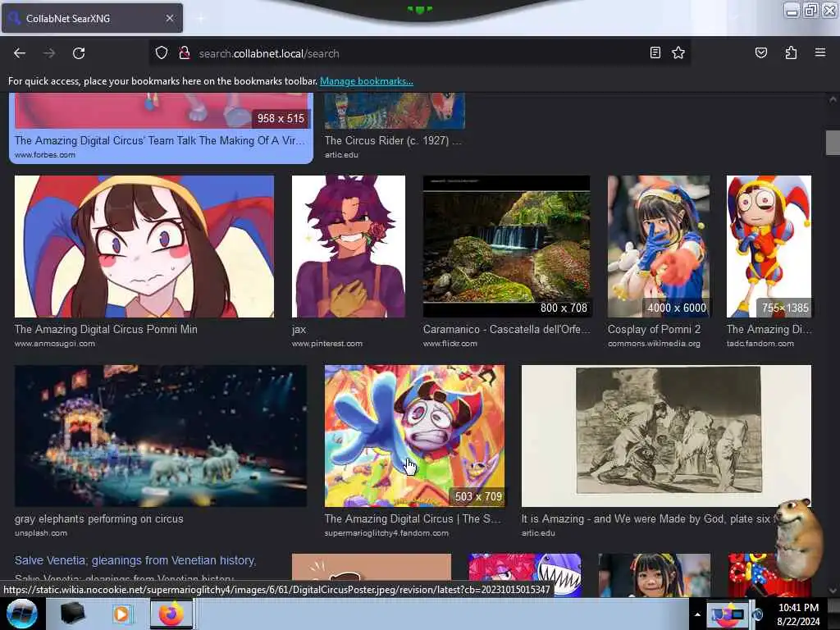Screen dimensions: 840x630
Task: Open a new tab with plus button
Action: [201, 18]
